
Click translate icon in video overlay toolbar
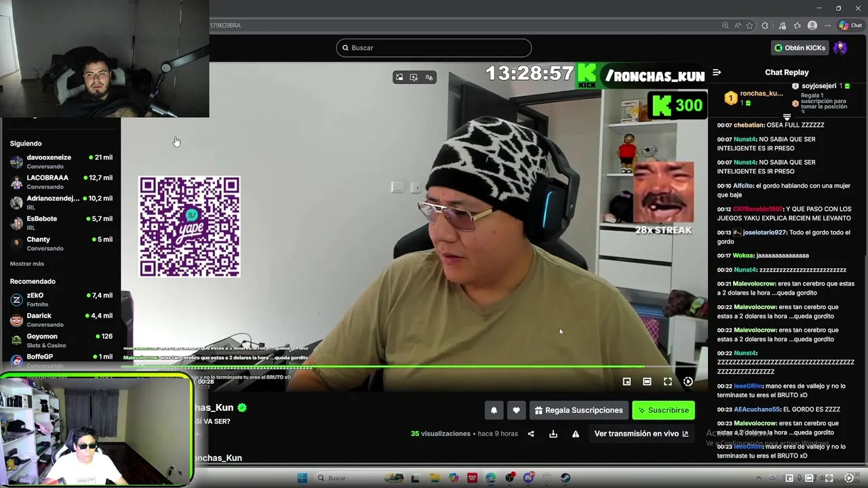point(429,77)
